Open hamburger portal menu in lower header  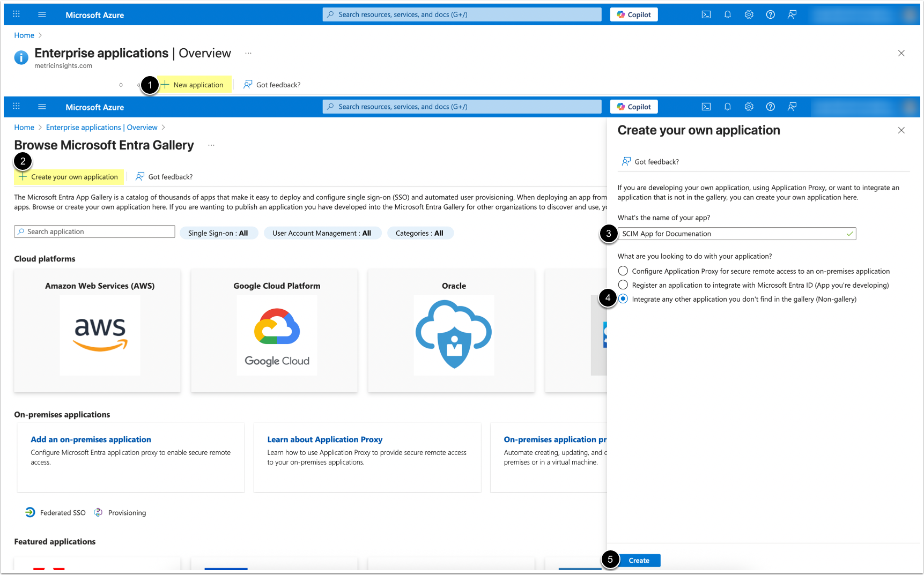42,107
